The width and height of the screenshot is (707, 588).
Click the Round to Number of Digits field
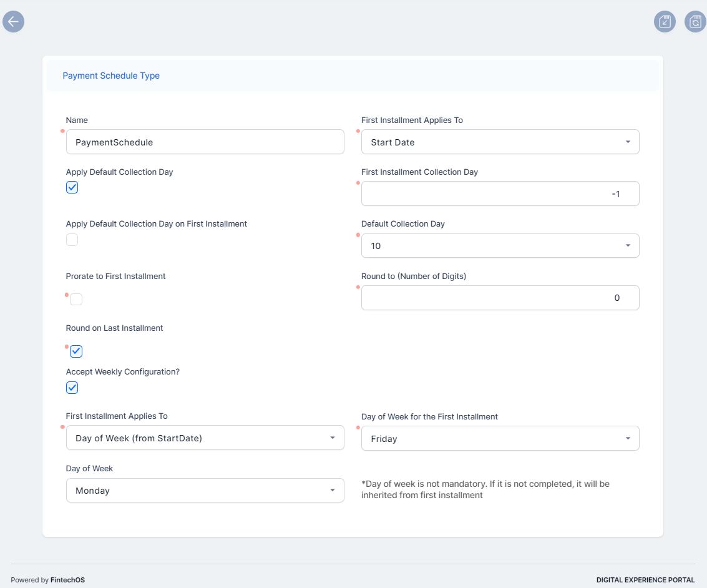500,298
